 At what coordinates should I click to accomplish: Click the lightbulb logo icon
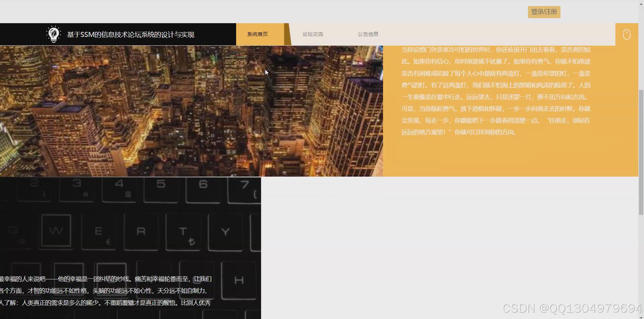pos(54,34)
